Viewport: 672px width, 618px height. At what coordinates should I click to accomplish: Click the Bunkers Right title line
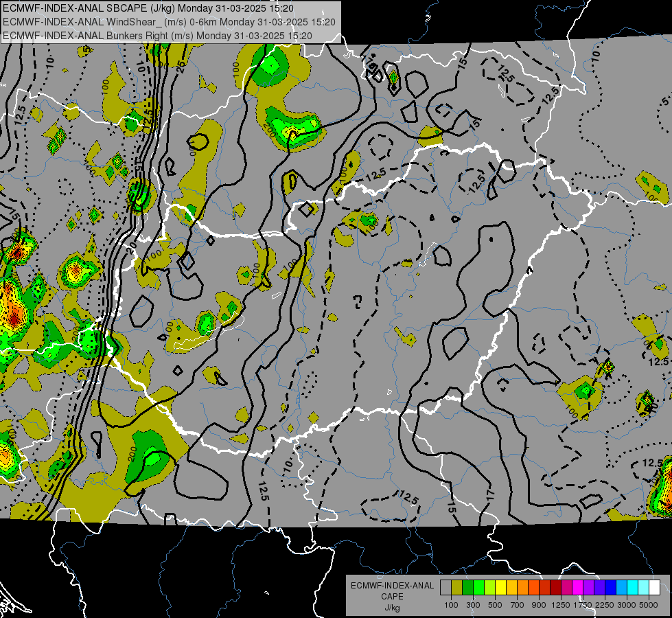157,36
